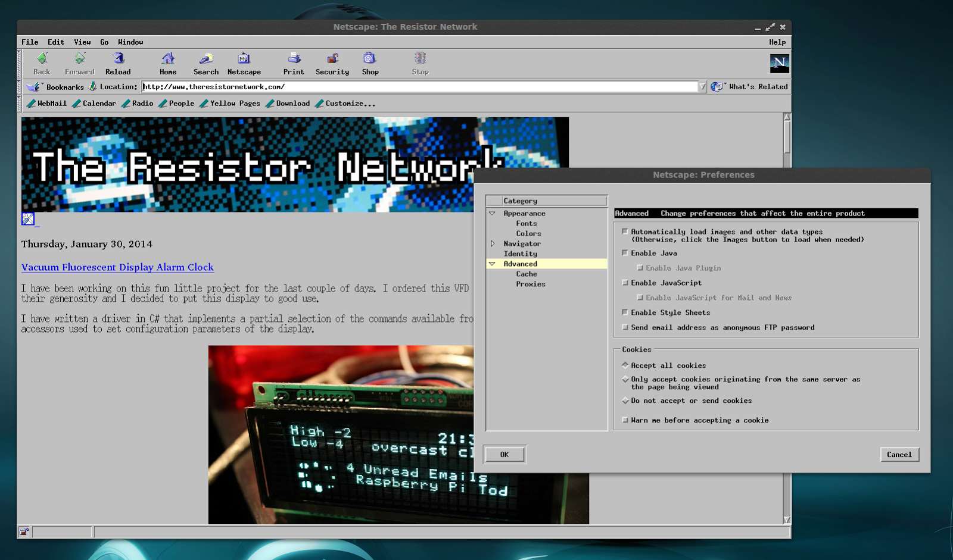Click the location proxy icon beside Location
Image resolution: width=953 pixels, height=560 pixels.
pyautogui.click(x=92, y=87)
